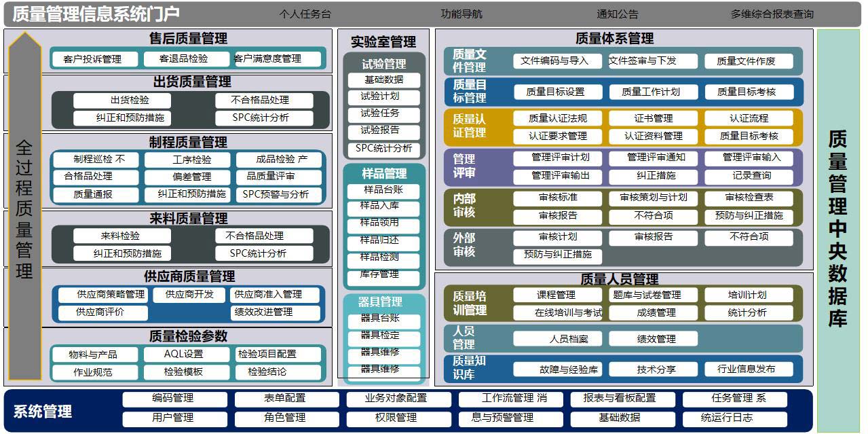Open 多维综合报表查询 at top right
The height and width of the screenshot is (434, 868).
770,12
